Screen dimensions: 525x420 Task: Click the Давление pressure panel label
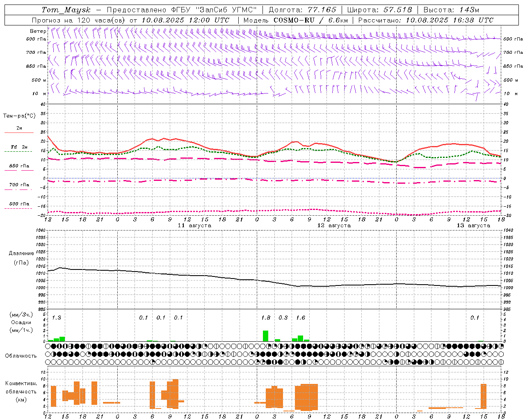[x=21, y=253]
